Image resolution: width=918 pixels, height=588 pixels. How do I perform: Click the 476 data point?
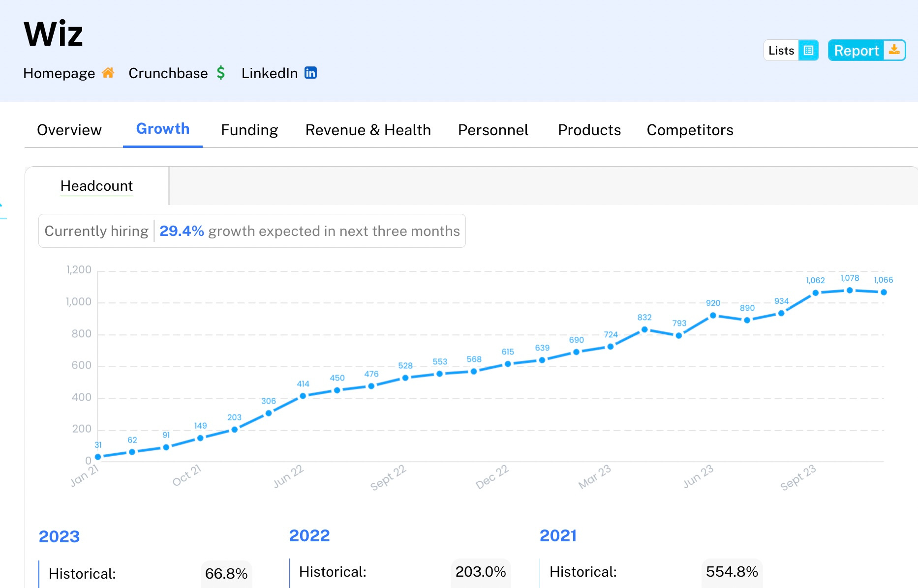coord(371,386)
